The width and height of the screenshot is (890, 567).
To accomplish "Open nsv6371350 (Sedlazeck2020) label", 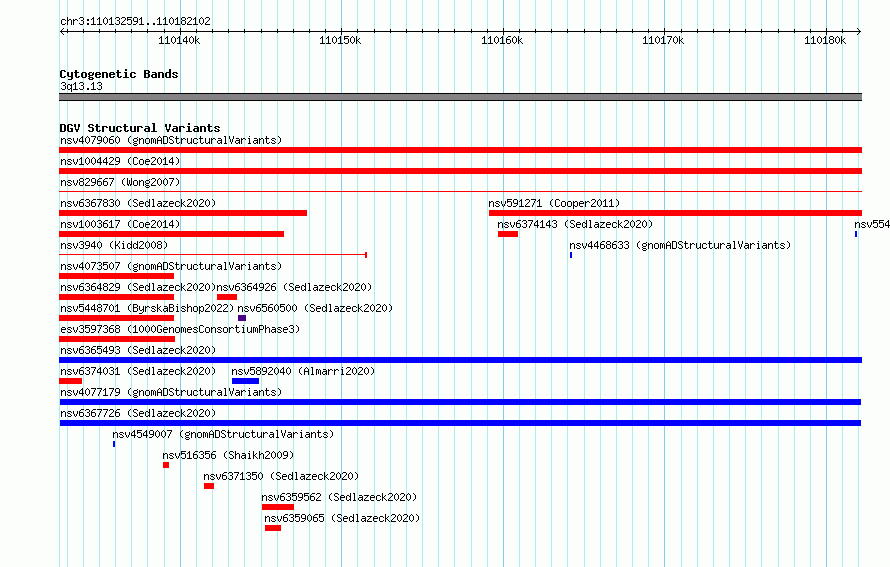I will pyautogui.click(x=281, y=476).
